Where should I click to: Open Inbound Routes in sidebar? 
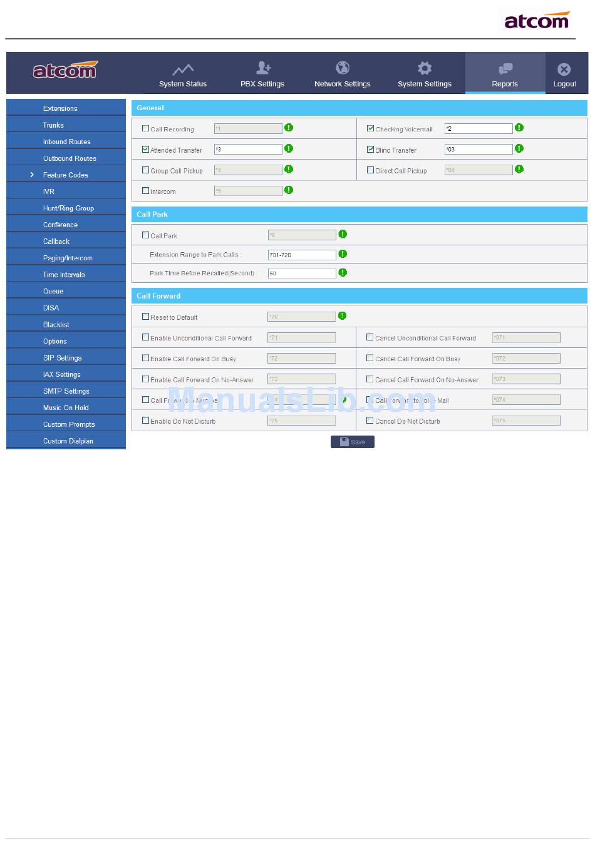click(x=66, y=141)
